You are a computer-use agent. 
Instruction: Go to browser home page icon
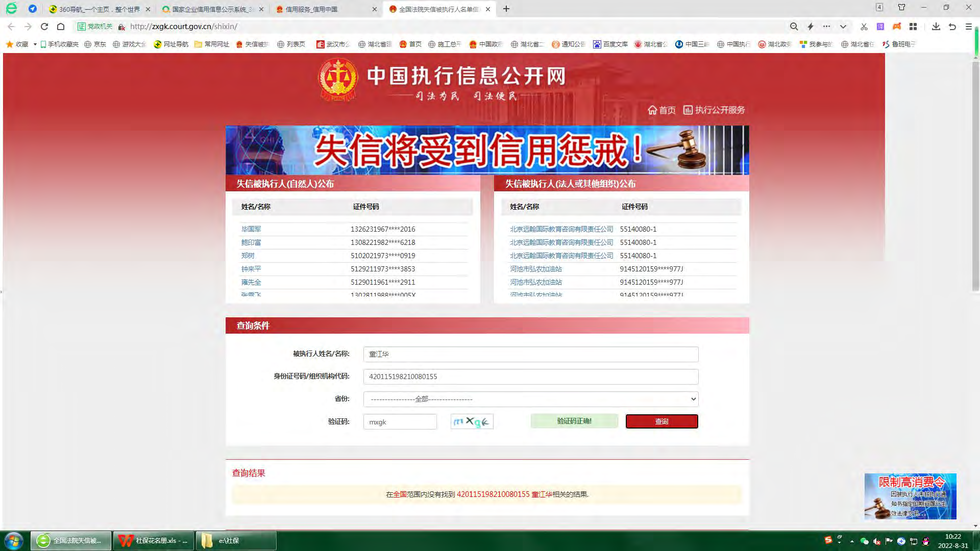(x=61, y=27)
